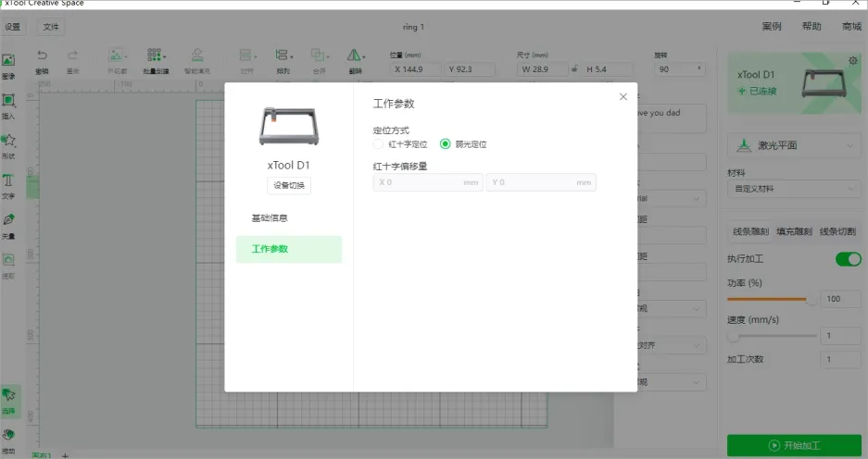
Task: Click the undo (撤销) arrow icon
Action: (42, 55)
